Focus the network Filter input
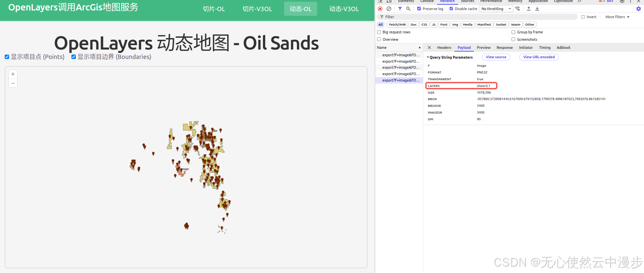Image resolution: width=644 pixels, height=273 pixels. click(x=478, y=17)
